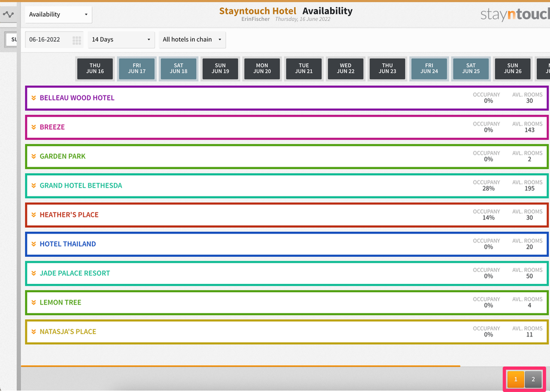Image resolution: width=550 pixels, height=392 pixels.
Task: Open the calendar picker next to date field
Action: click(77, 40)
